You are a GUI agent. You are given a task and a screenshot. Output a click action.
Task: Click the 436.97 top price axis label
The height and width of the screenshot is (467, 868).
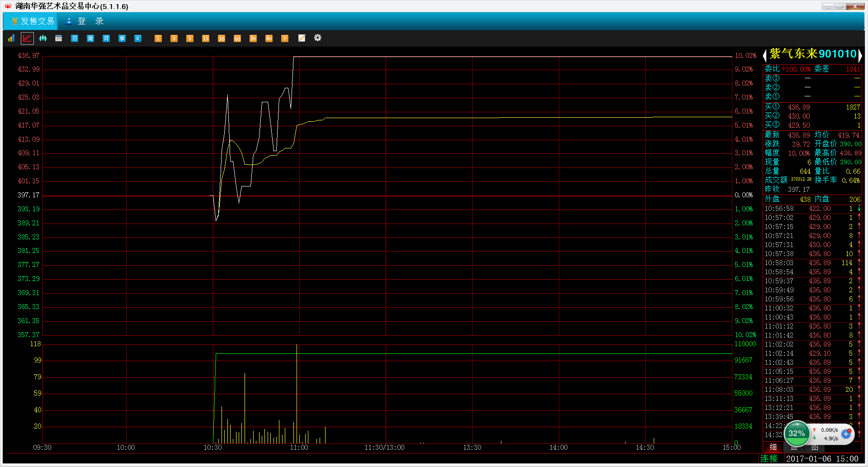click(28, 56)
